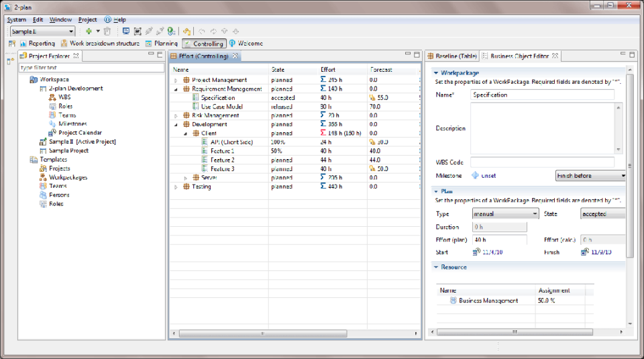Click the Finish date calendar icon
644x359 pixels.
[585, 252]
